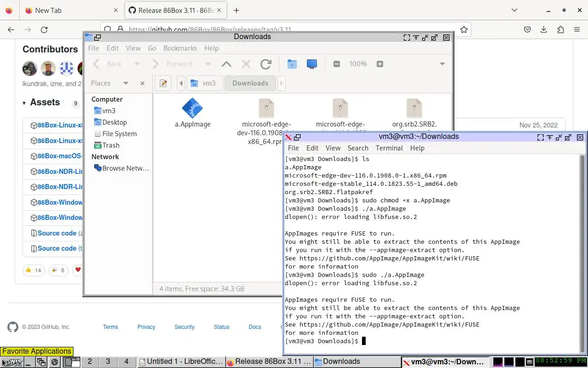Open Browse Network in the sidebar
Screen dimensions: 588x368
point(121,168)
